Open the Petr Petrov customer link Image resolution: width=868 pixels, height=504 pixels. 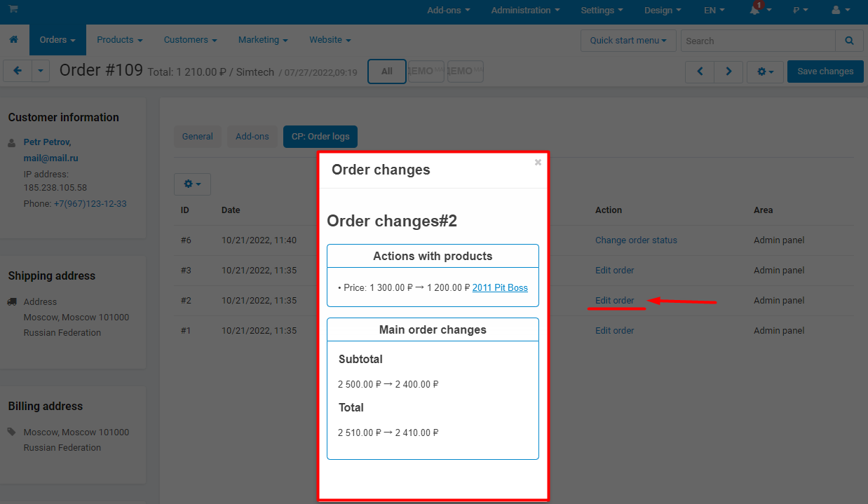click(x=48, y=142)
